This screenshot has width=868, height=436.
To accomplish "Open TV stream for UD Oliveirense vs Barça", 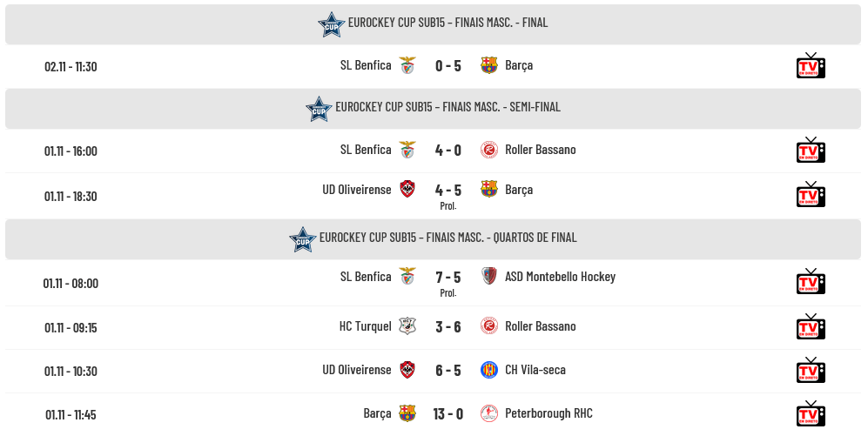I will (811, 194).
